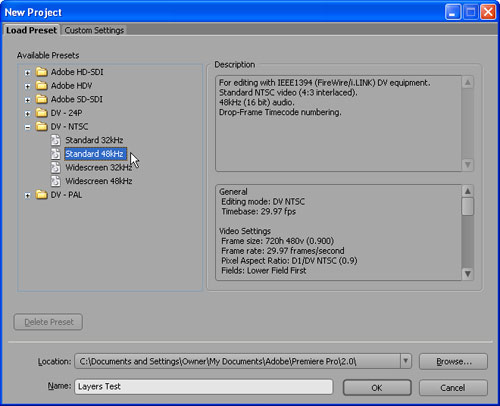The image size is (500, 406).
Task: Click the 'Fields: Lower Field First' line
Action: [264, 270]
